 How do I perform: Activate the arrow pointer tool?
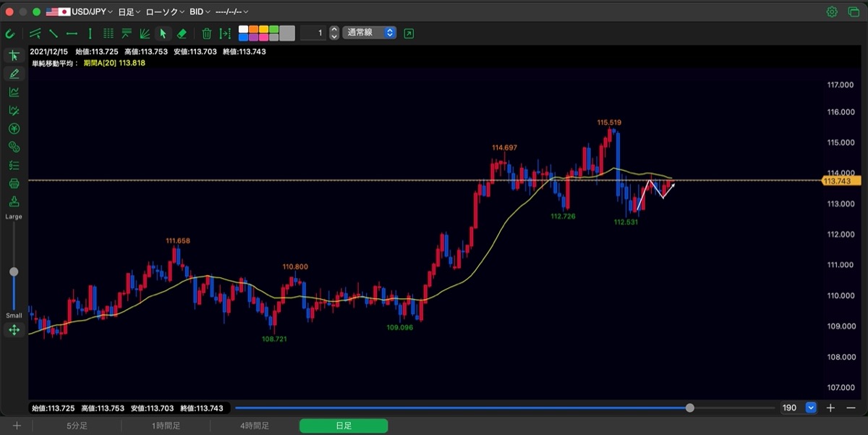163,33
